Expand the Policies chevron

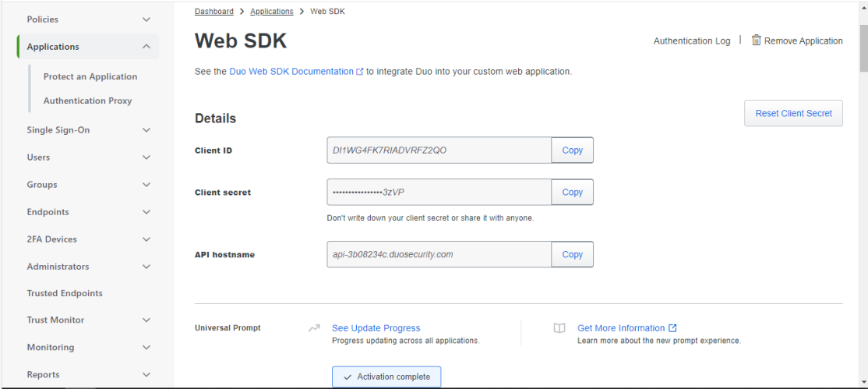click(x=146, y=19)
